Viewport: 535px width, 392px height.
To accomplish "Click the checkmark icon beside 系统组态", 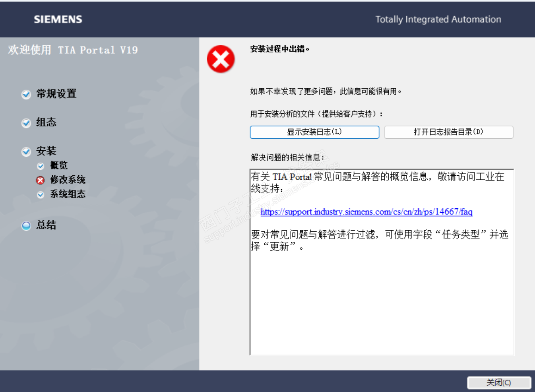I will [41, 194].
